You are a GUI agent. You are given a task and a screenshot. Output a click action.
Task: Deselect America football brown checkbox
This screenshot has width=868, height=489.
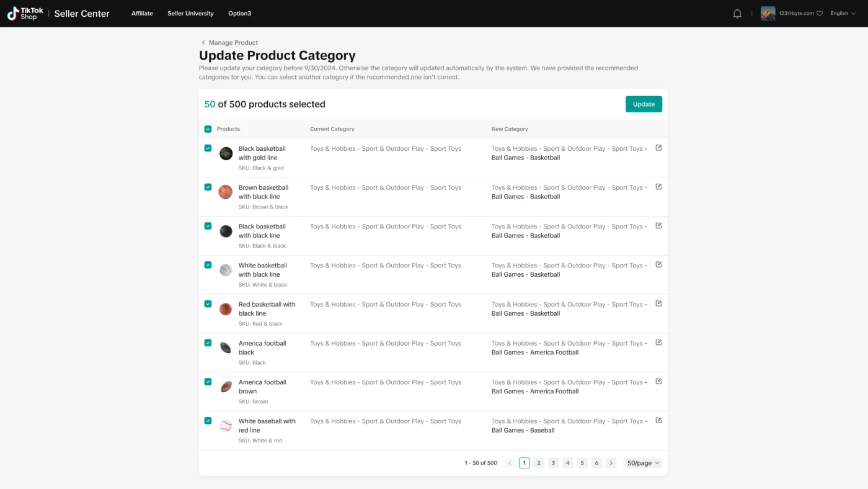point(208,382)
